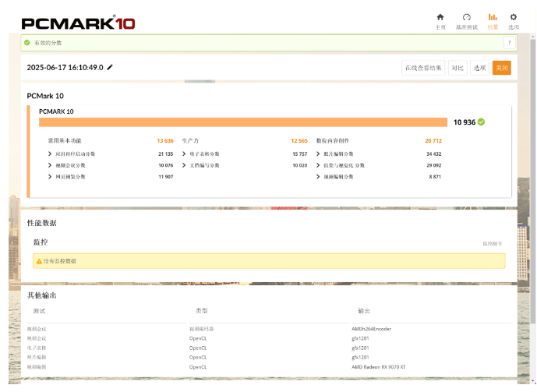Expand 网页浏览分数 details
537x392 pixels.
coord(50,177)
